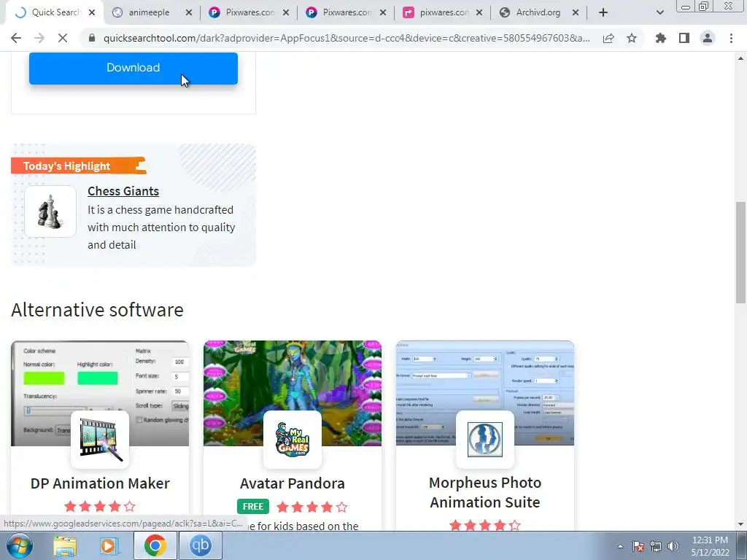This screenshot has height=560, width=747.
Task: Click the Chess Giants description text
Action: point(161,227)
